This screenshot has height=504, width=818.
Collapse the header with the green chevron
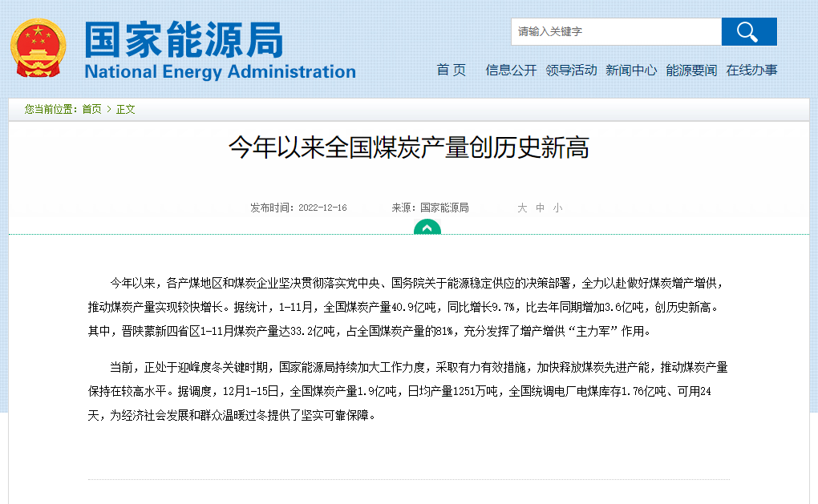[x=427, y=228]
